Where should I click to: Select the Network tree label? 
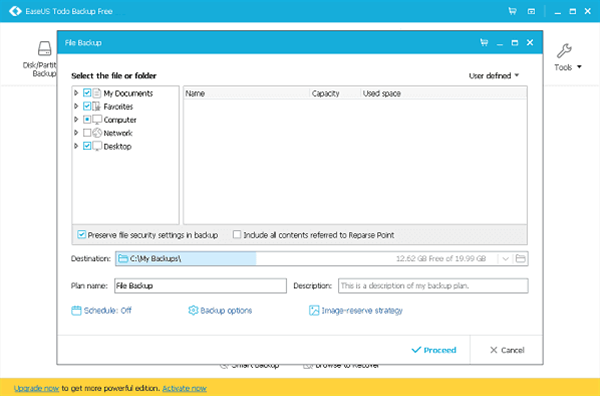click(x=118, y=133)
